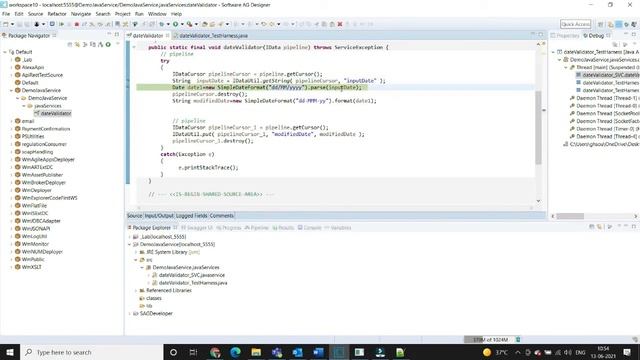The height and width of the screenshot is (360, 640).
Task: Select the classes folder in Package Explorer
Action: pos(154,298)
